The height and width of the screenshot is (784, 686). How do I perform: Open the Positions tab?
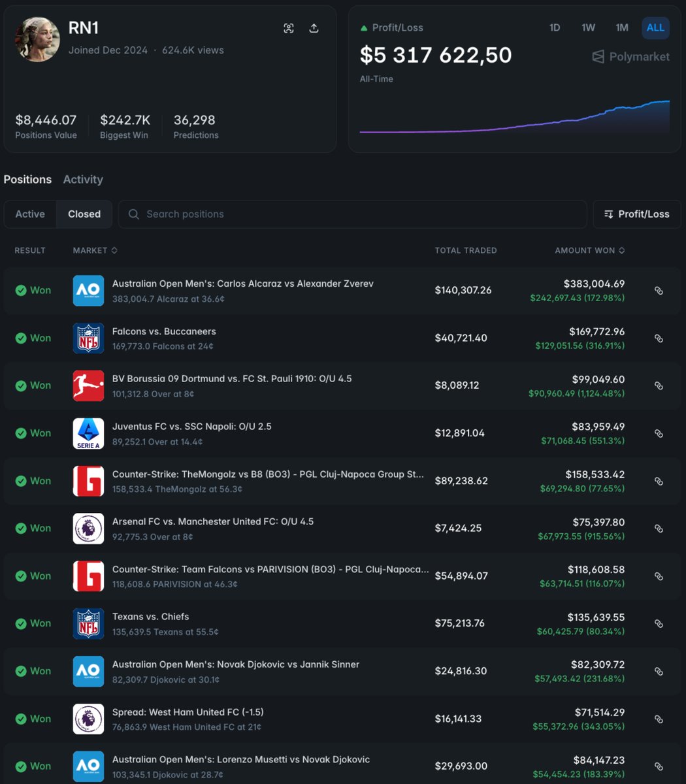[x=27, y=179]
